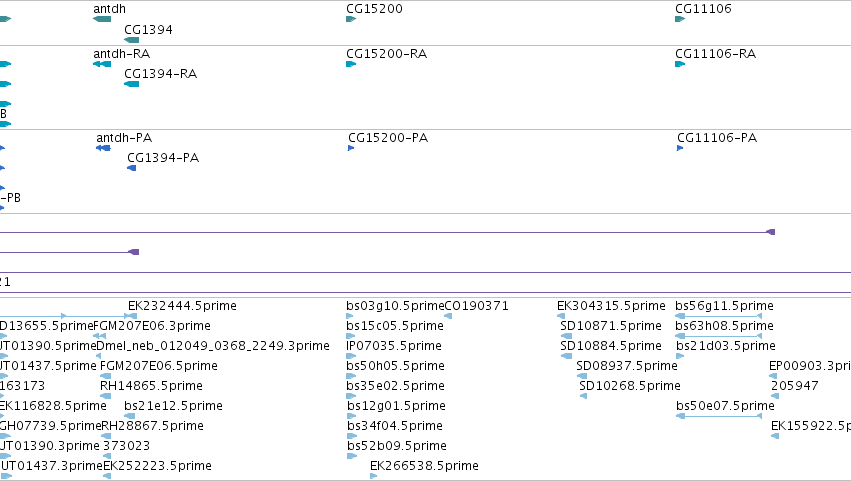Screen dimensions: 851x481
Task: Click the CG15200-PA protein arrow
Action: point(351,148)
